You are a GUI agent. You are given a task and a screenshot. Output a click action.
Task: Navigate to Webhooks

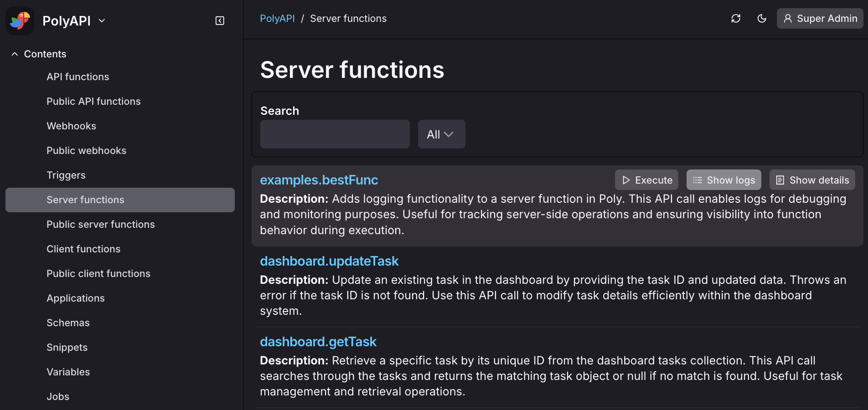72,126
